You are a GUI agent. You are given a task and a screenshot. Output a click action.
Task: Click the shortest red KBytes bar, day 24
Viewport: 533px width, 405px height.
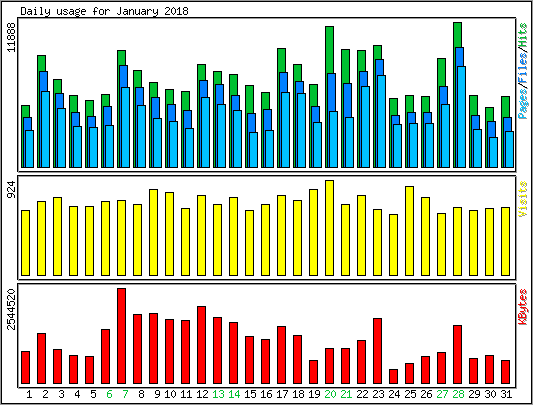393,376
